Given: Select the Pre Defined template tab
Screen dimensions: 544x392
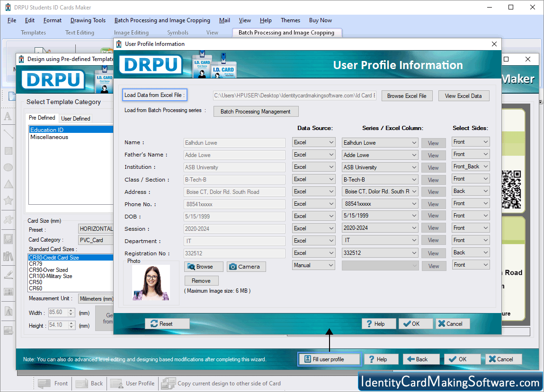Looking at the screenshot, I should click(x=42, y=118).
